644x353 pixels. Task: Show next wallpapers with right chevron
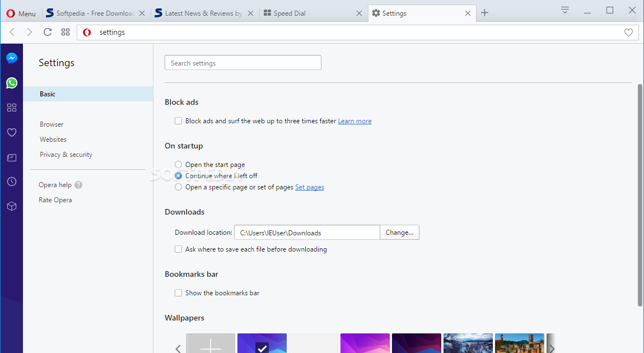tap(552, 349)
